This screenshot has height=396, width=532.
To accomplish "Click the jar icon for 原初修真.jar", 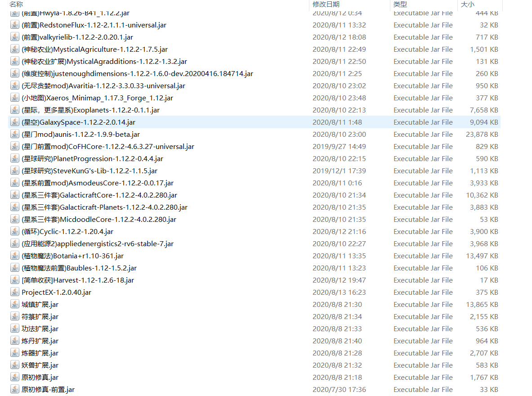I will pyautogui.click(x=15, y=377).
